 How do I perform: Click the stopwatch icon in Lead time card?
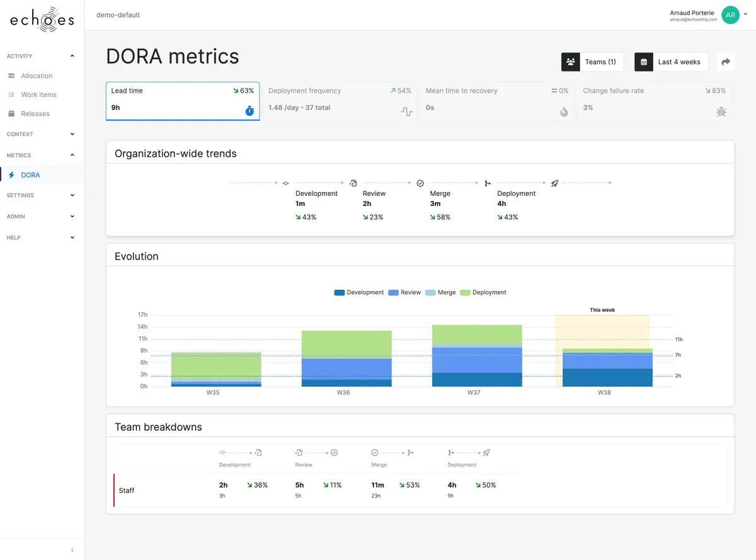(x=249, y=111)
